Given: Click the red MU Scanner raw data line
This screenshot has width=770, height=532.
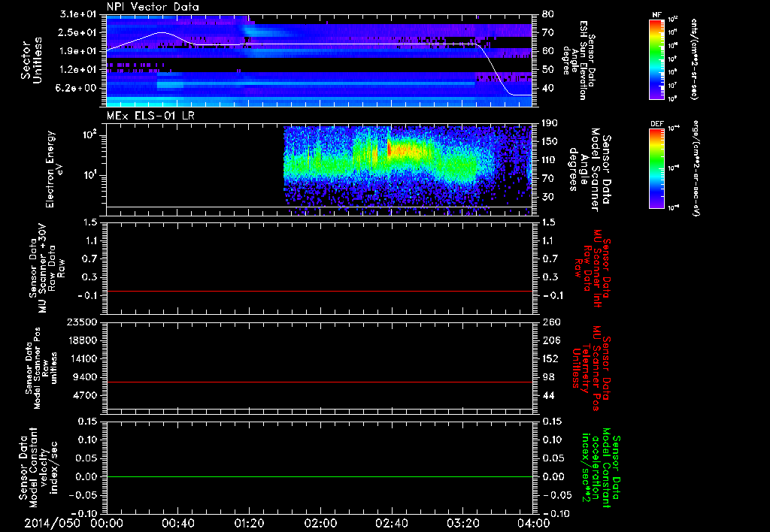Looking at the screenshot, I should (319, 291).
